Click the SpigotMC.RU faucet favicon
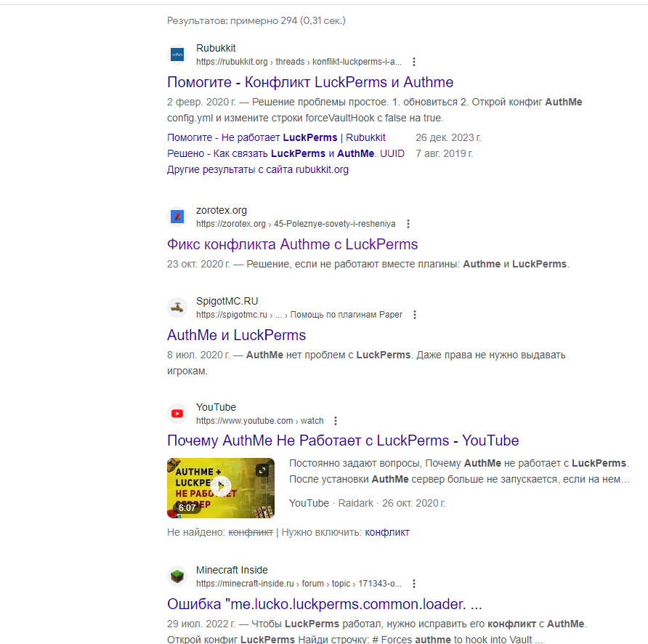This screenshot has width=648, height=644. coord(177,307)
